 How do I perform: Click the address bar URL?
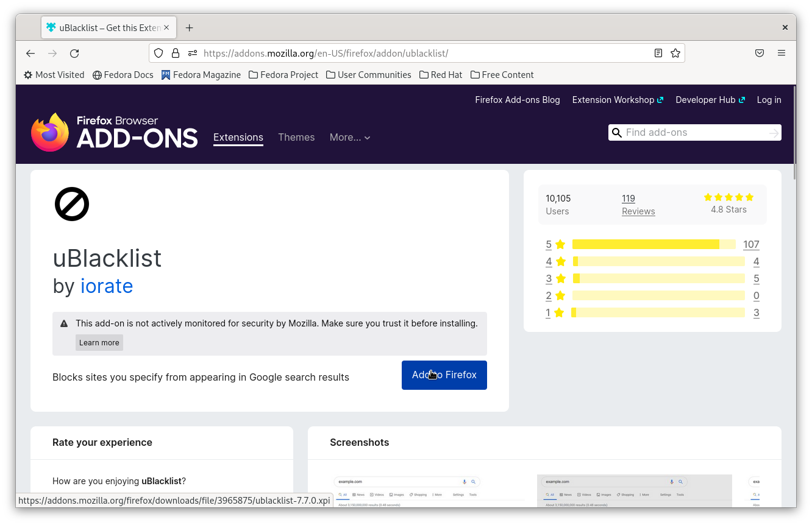click(326, 53)
